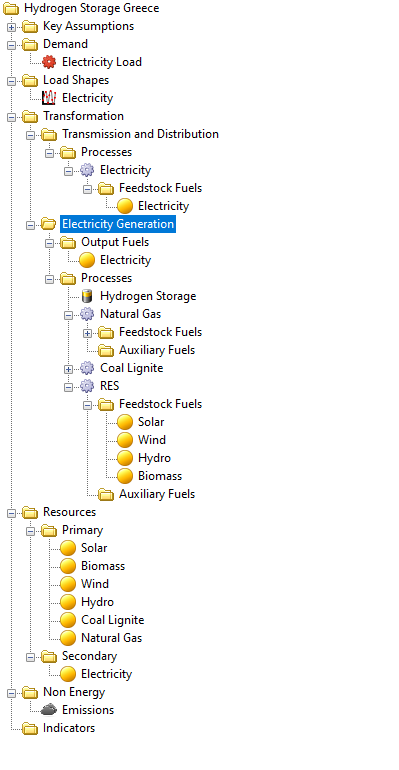Image resolution: width=399 pixels, height=770 pixels.
Task: Select Biomass under RES Feedstock Fuels
Action: 160,476
